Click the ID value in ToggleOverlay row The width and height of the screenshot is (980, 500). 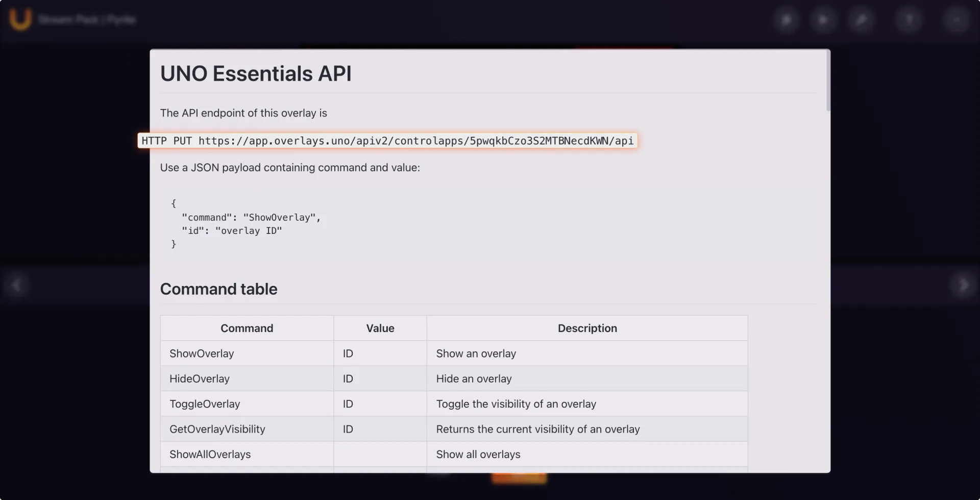point(348,403)
